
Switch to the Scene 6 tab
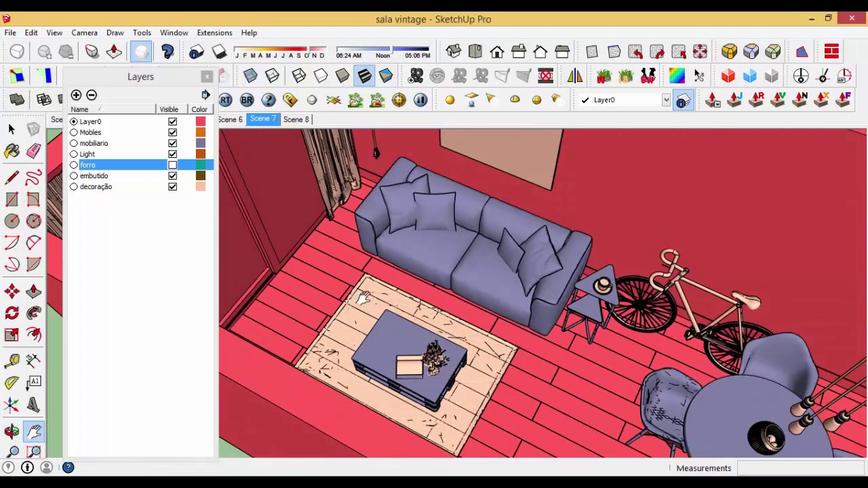coord(231,119)
